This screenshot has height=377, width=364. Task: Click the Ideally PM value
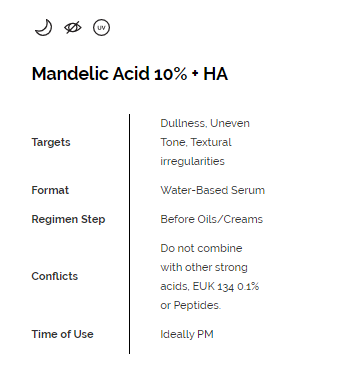coord(187,334)
